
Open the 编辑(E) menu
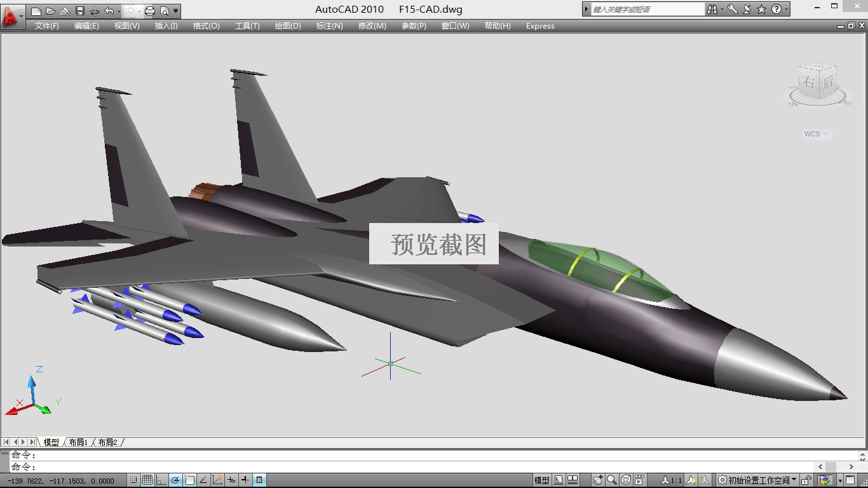[x=86, y=26]
